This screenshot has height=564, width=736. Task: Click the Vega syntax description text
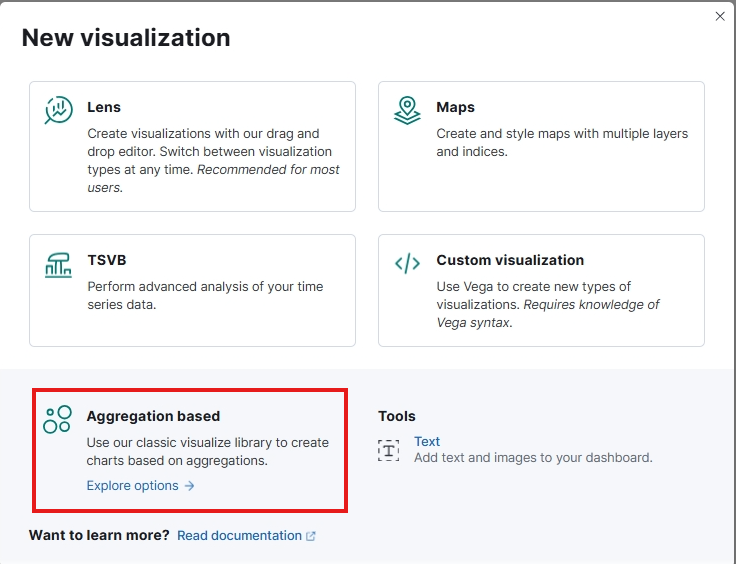(x=548, y=304)
